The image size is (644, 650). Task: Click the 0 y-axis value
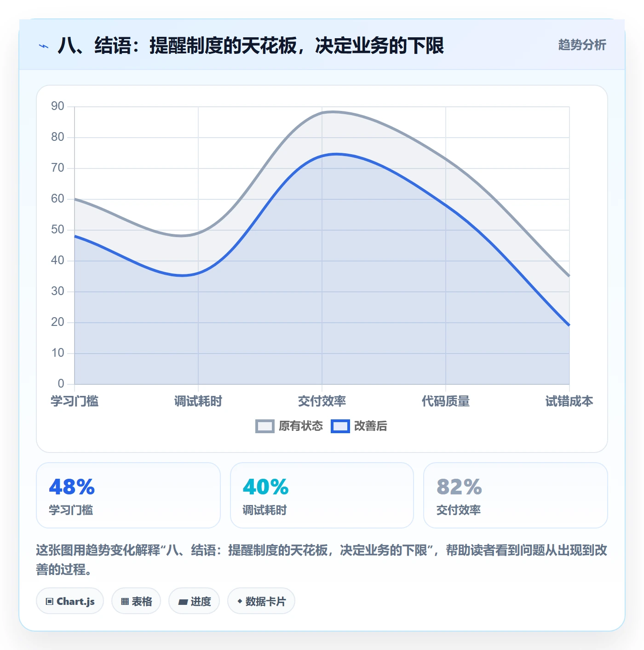(x=61, y=384)
